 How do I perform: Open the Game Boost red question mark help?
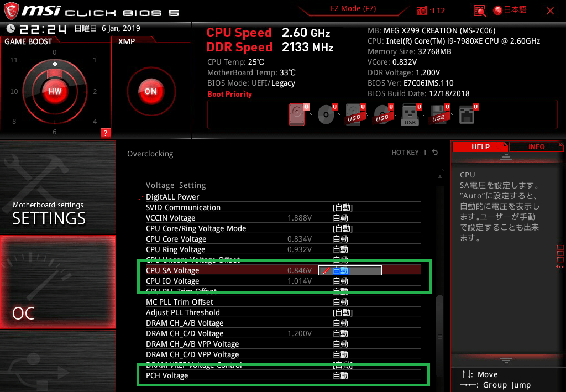click(106, 133)
